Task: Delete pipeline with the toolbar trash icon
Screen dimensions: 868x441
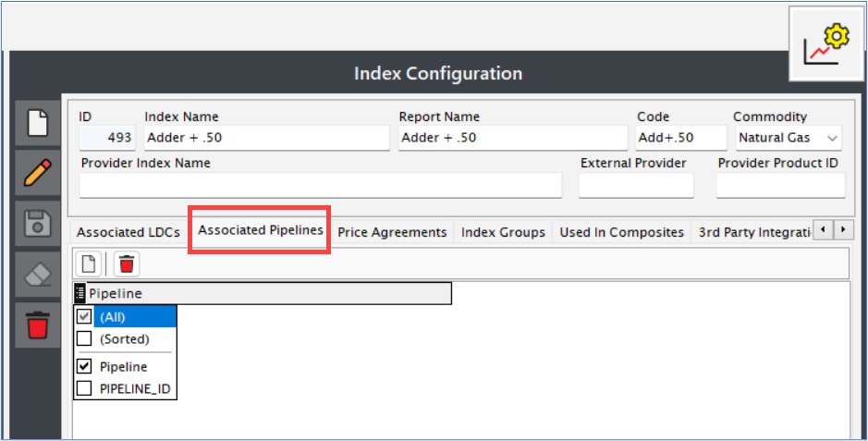Action: [x=127, y=263]
